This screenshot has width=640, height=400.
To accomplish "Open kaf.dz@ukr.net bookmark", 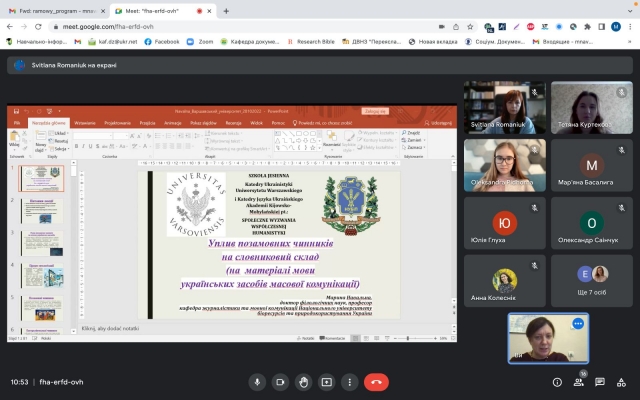I will (x=113, y=42).
